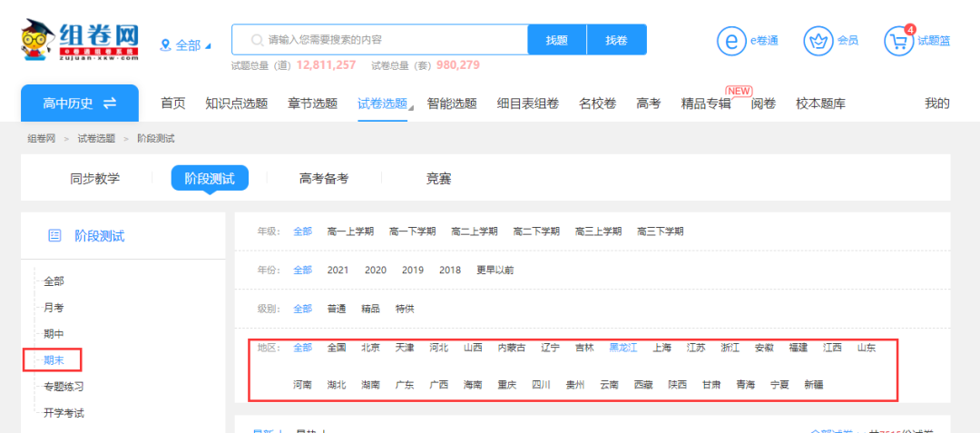Click the 找卷 search button
Viewport: 980px width, 433px height.
click(616, 40)
